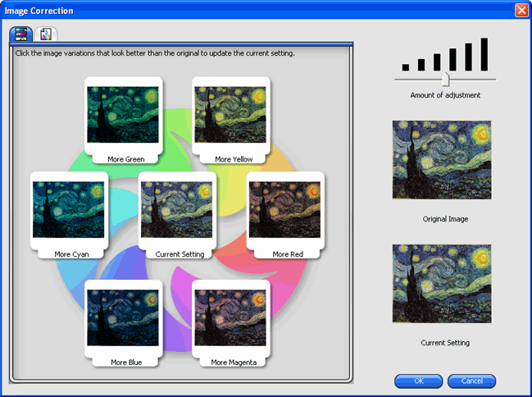The height and width of the screenshot is (397, 532).
Task: Choose the More Yellow image variation
Action: [x=230, y=120]
